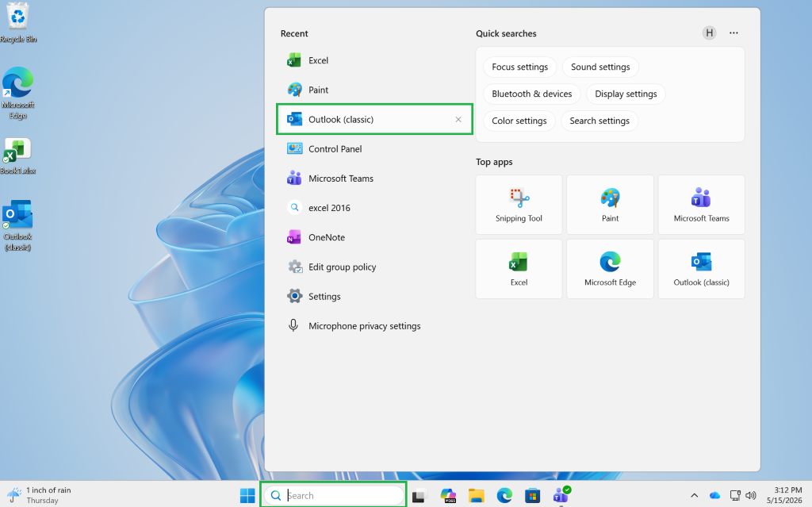Open the Windows Start button
The height and width of the screenshot is (507, 812).
pyautogui.click(x=247, y=496)
